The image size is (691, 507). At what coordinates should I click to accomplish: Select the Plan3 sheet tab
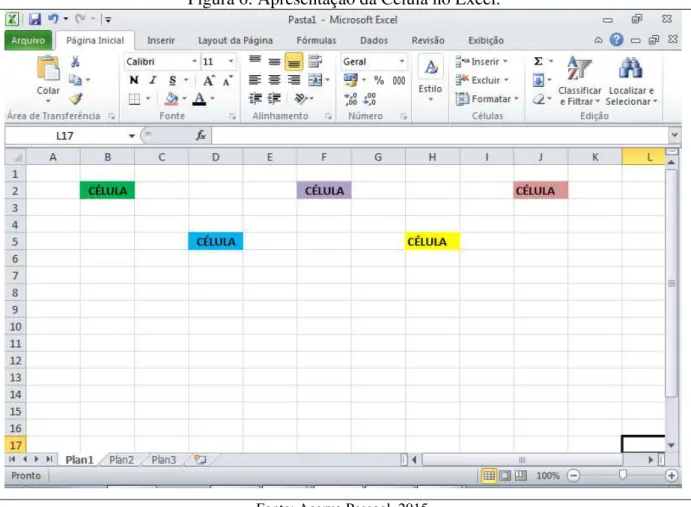click(x=163, y=460)
